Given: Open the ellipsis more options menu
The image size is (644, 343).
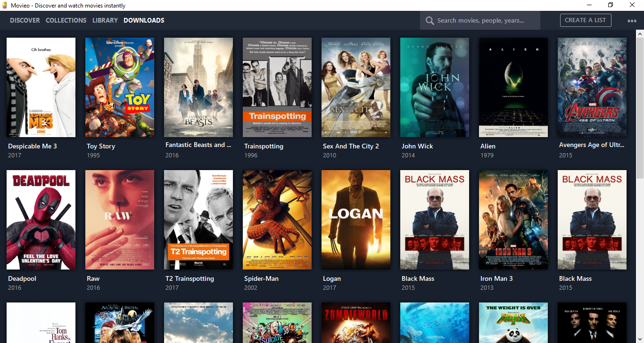Looking at the screenshot, I should [x=631, y=20].
